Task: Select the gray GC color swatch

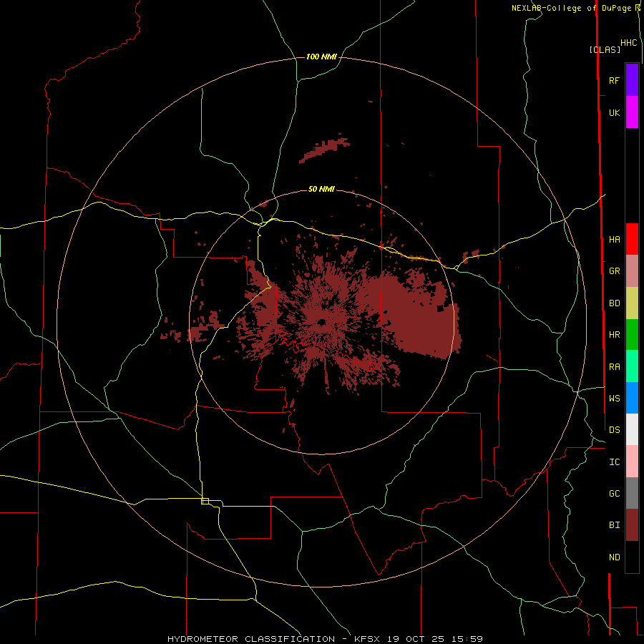Action: click(x=632, y=493)
